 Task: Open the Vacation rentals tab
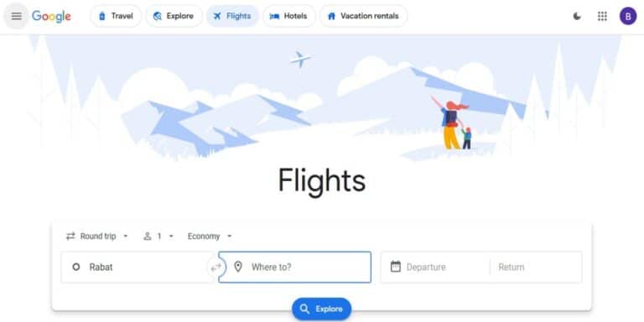(x=363, y=16)
